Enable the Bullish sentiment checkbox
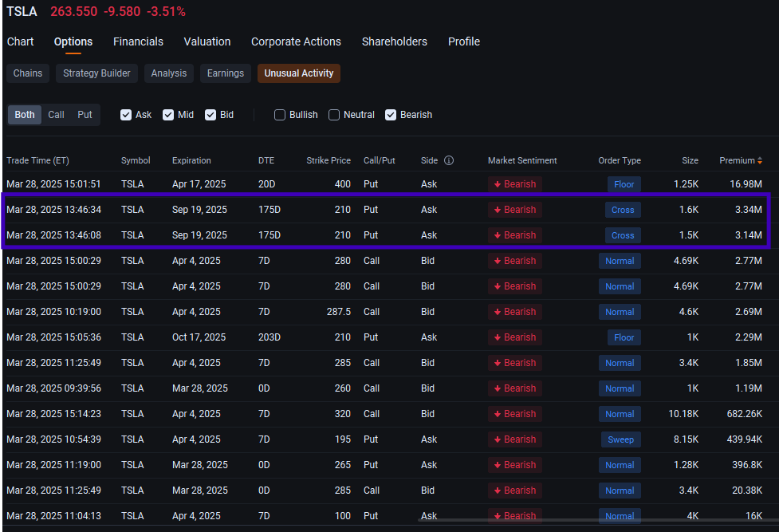Image resolution: width=779 pixels, height=532 pixels. [x=280, y=115]
